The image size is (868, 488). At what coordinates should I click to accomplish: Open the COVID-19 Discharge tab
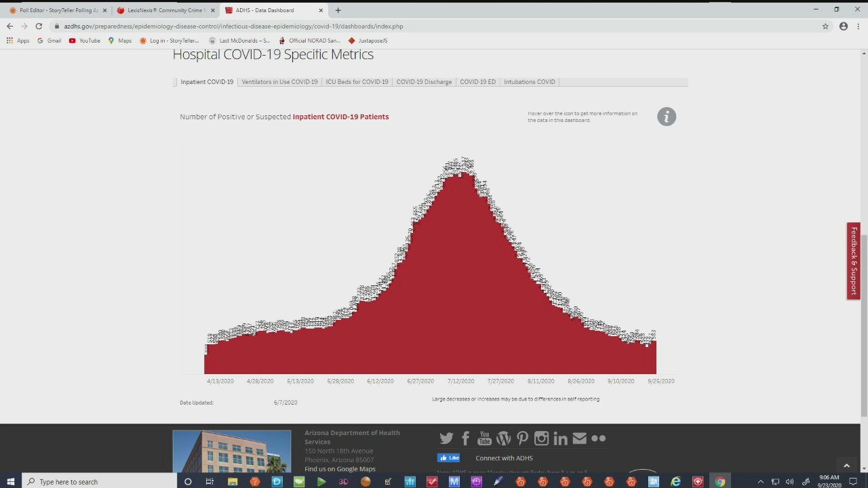click(424, 82)
